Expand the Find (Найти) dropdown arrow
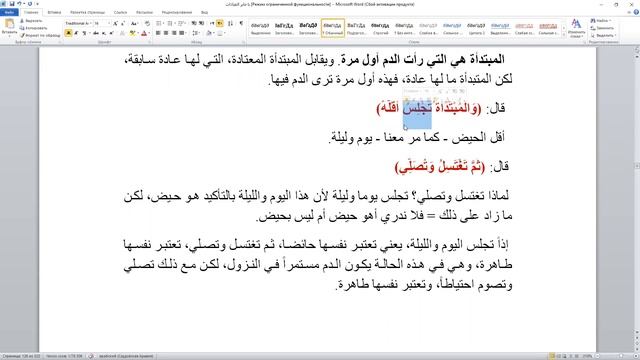This screenshot has height=360, width=640. coord(611,20)
